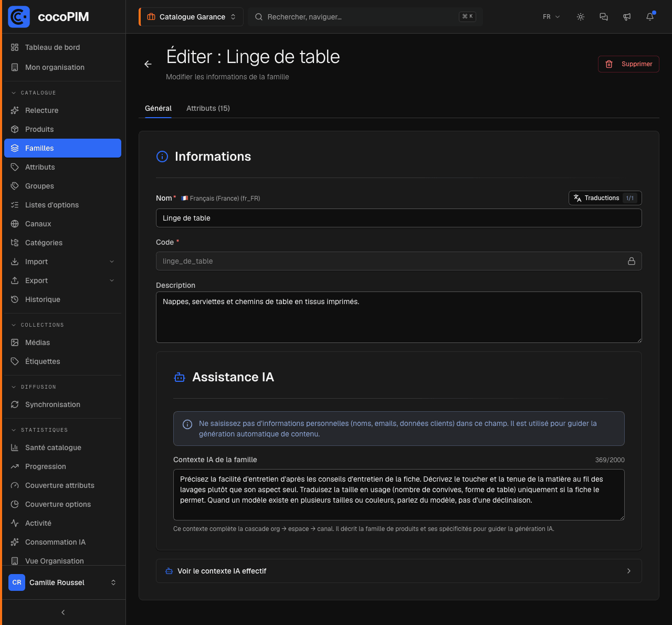
Task: Collapse the sidebar with the bottom chevron
Action: 63,612
